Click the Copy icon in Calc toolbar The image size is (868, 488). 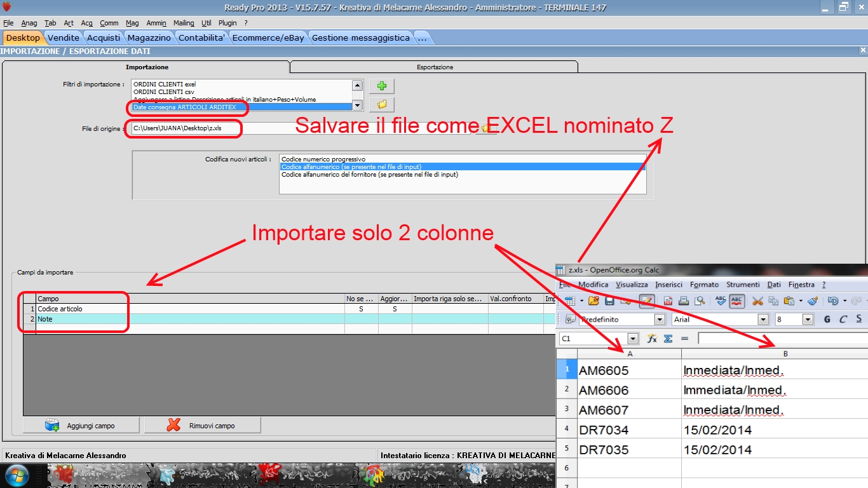coord(773,301)
